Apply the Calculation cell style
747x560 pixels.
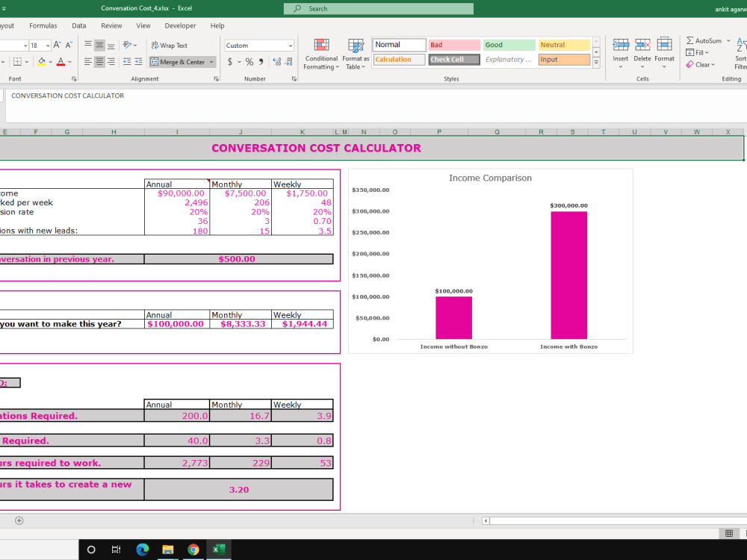[x=399, y=58]
